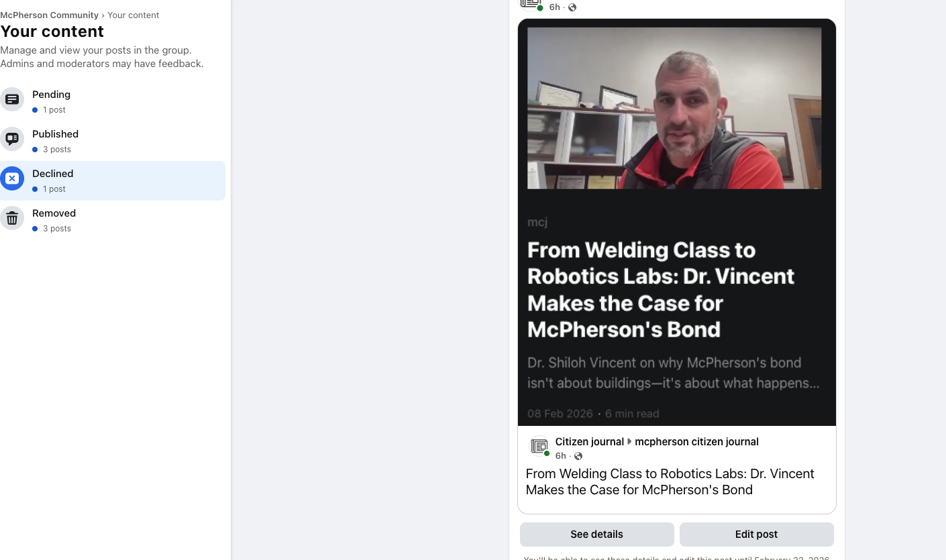Open McPherson Community breadcrumb link
The width and height of the screenshot is (946, 560).
(50, 15)
